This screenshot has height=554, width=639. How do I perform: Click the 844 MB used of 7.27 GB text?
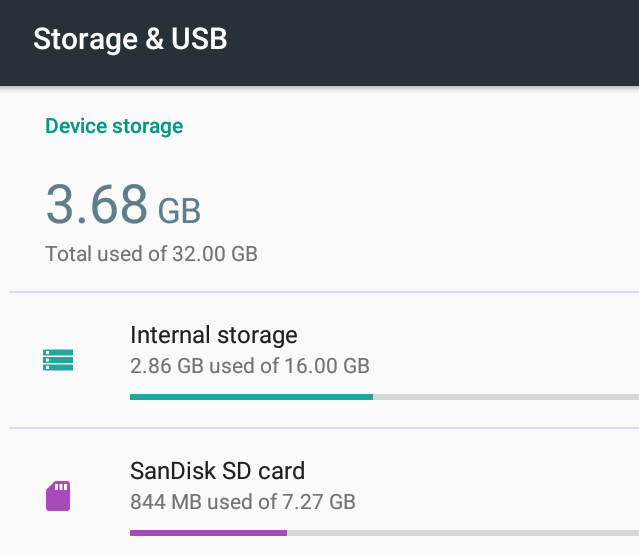tap(243, 502)
